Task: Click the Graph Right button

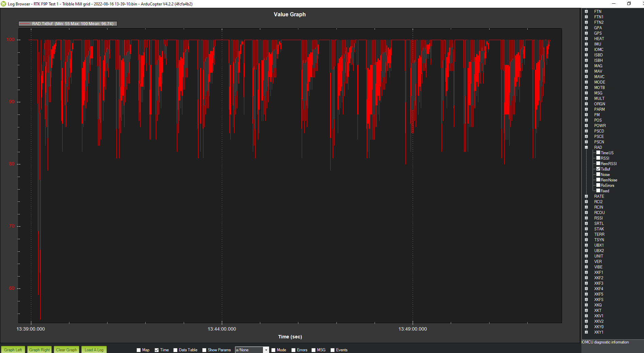Action: pyautogui.click(x=39, y=350)
